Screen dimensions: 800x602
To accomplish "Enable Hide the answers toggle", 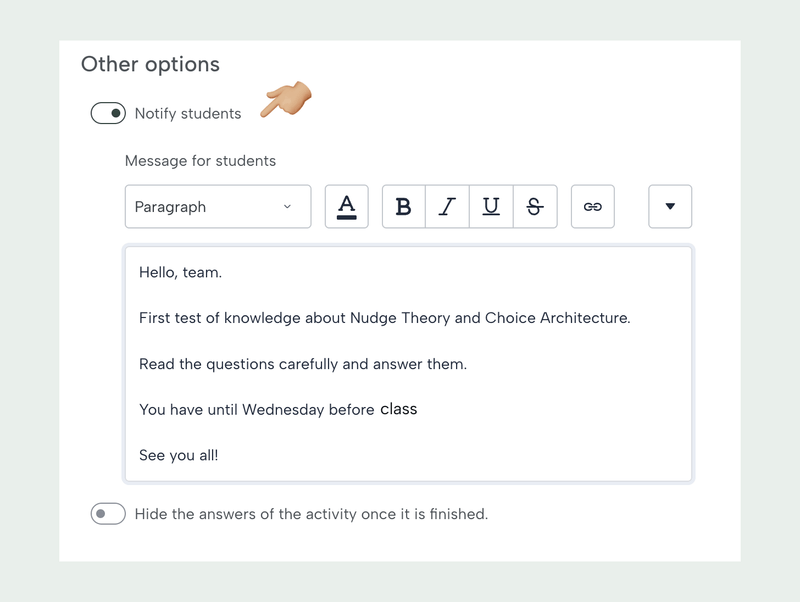I will 108,514.
